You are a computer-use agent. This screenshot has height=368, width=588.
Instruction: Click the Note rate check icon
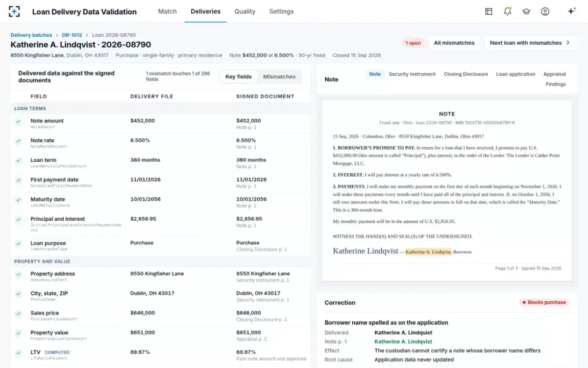[x=18, y=141]
